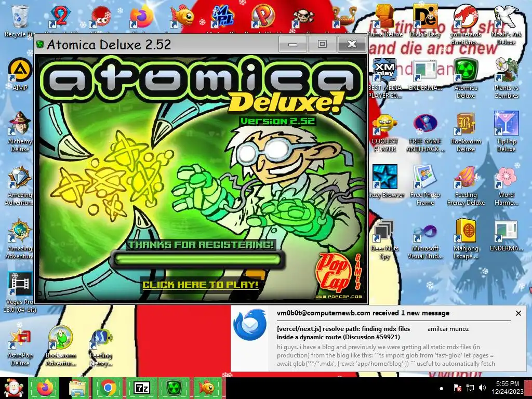The height and width of the screenshot is (399, 532).
Task: Select the Atomica Deluxe desktop shortcut
Action: (x=466, y=78)
